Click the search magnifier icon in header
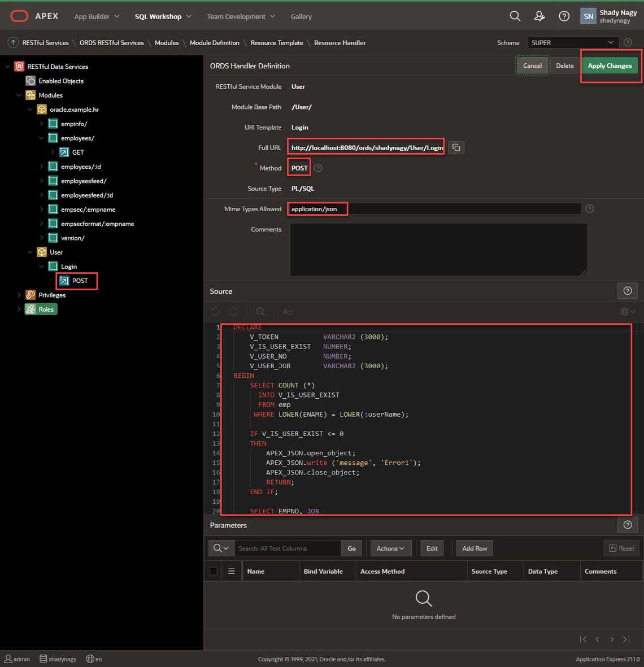This screenshot has height=667, width=644. pyautogui.click(x=515, y=16)
